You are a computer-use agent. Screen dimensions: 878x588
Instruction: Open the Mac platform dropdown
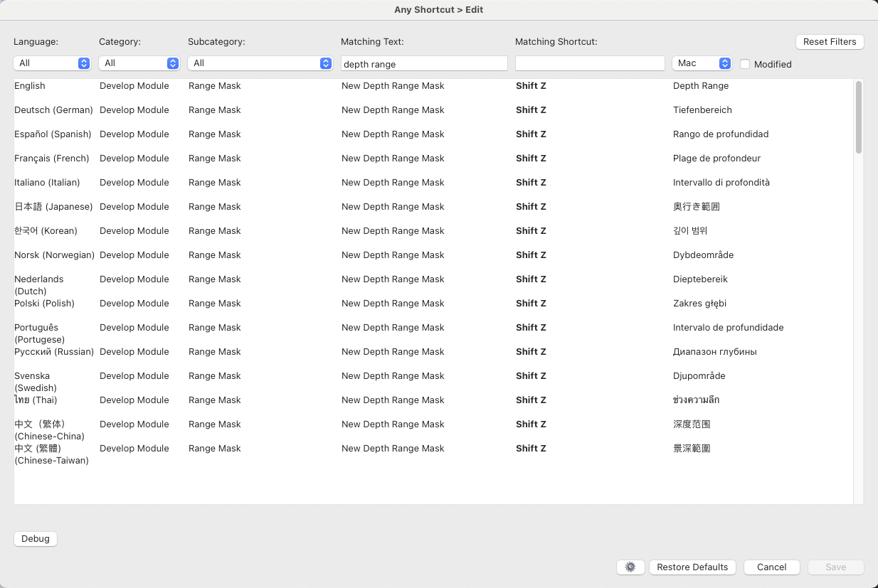[702, 63]
